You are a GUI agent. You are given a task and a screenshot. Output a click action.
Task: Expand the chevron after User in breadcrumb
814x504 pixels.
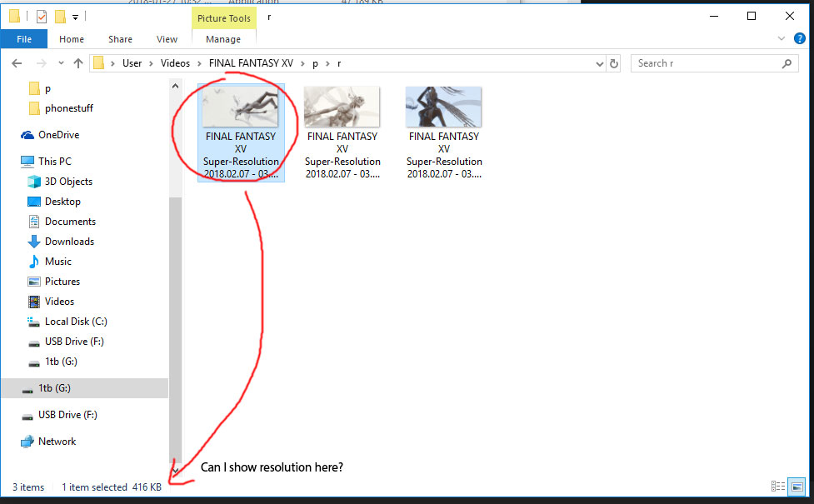click(151, 63)
